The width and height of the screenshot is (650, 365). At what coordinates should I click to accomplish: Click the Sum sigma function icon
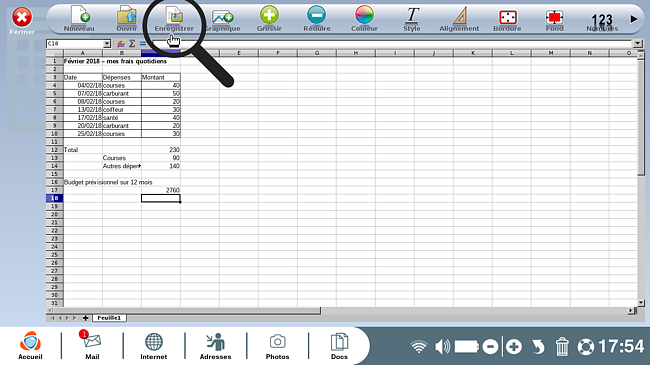click(132, 44)
